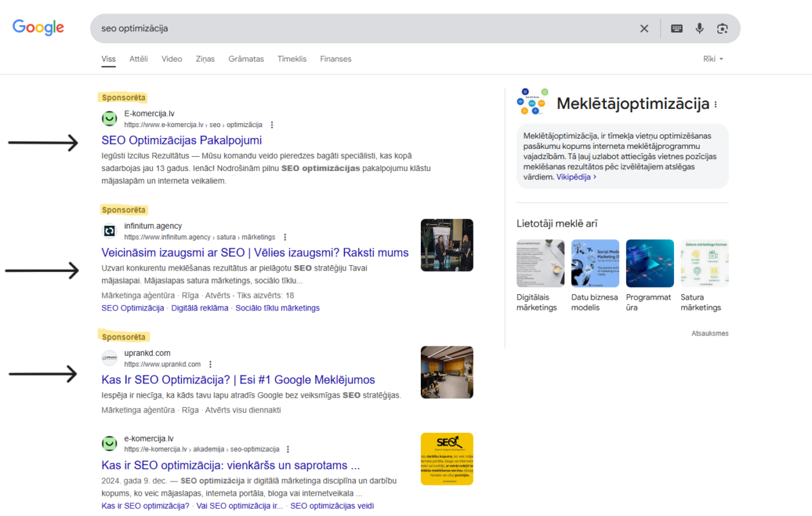Expand the Rīki tools menu

713,59
